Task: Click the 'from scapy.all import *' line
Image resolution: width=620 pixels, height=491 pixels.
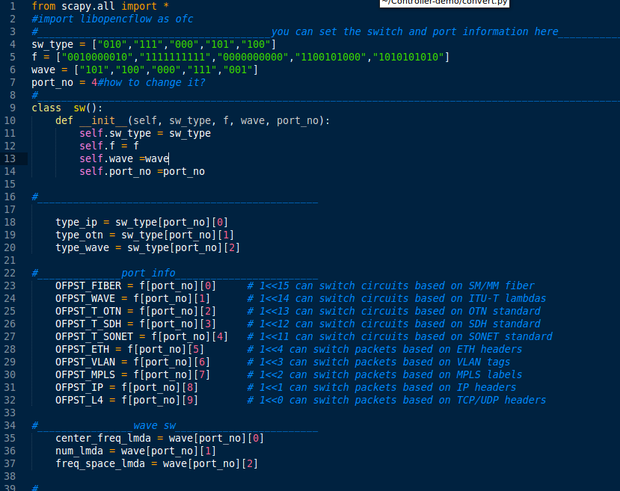Action: (x=99, y=6)
